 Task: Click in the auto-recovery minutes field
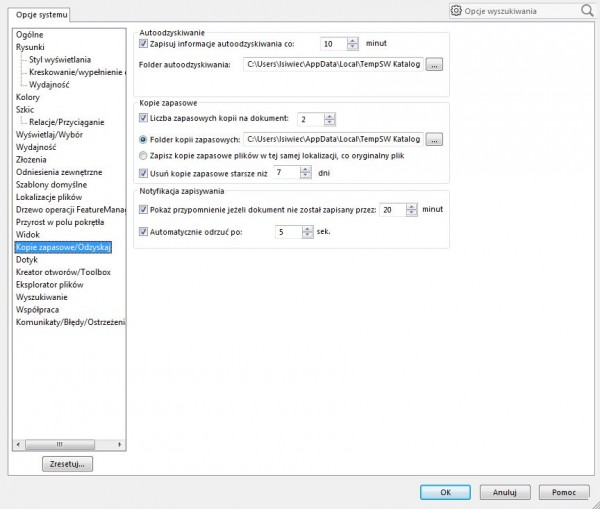click(332, 44)
